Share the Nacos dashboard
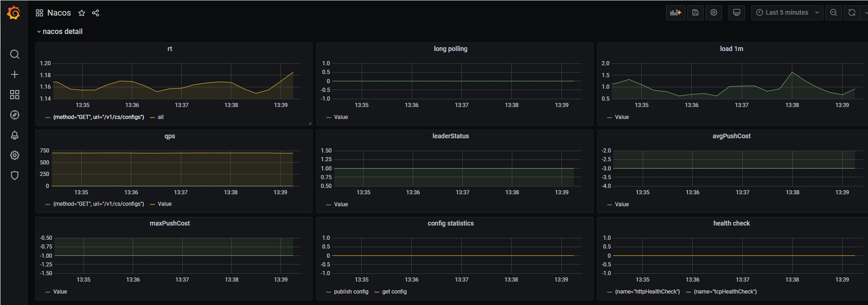 [95, 13]
